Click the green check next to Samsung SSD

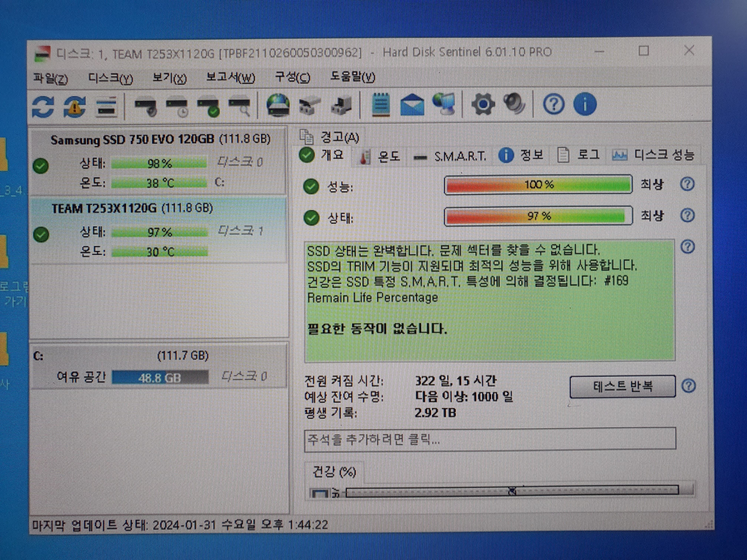click(41, 166)
